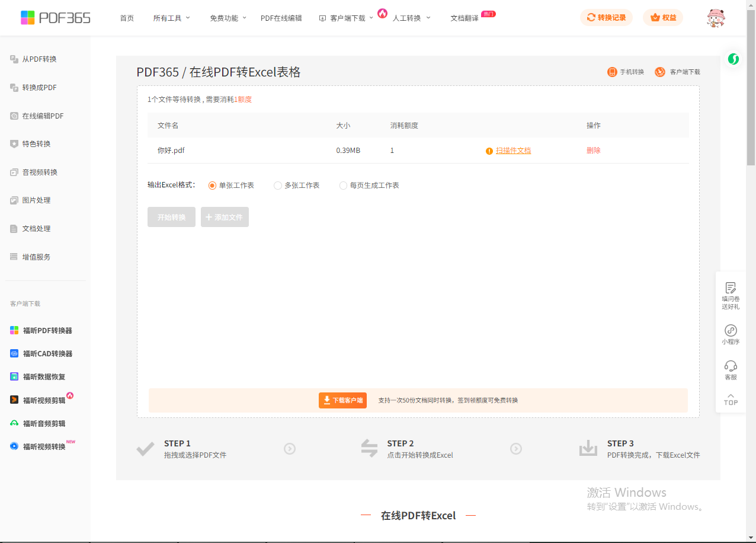This screenshot has width=756, height=543.
Task: Click the 客户端下载 sidebar section label
Action: [x=25, y=304]
